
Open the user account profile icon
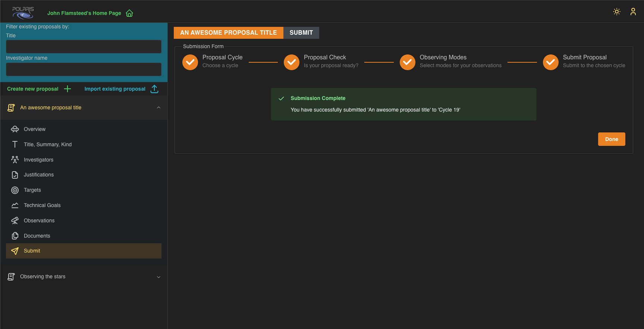[x=633, y=12]
